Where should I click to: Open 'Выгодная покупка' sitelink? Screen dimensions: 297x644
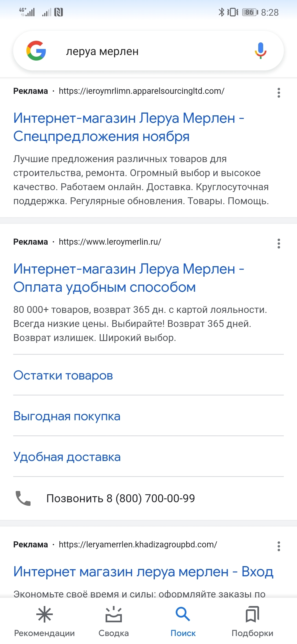tap(67, 416)
